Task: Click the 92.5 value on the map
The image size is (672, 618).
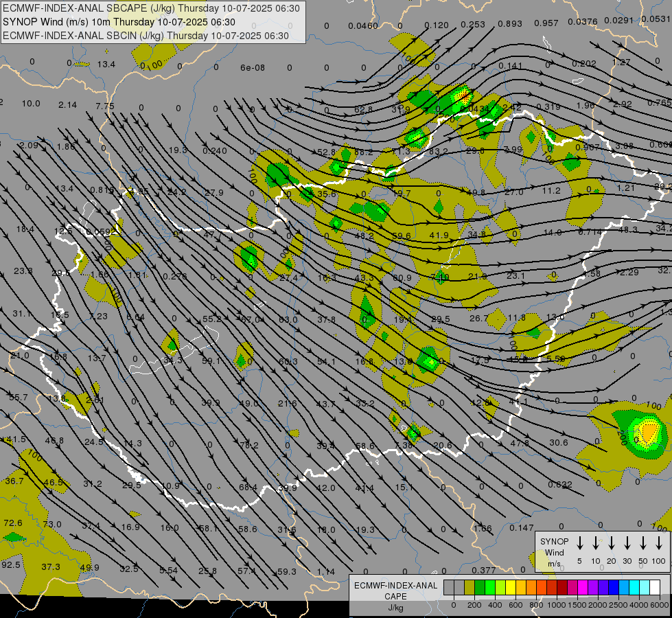Action: tap(11, 565)
